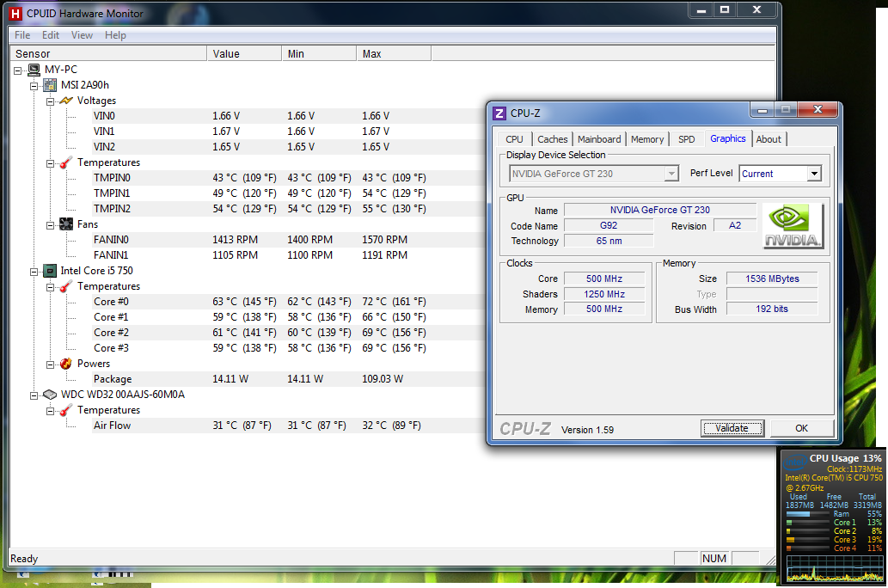
Task: Click the fan icon beside Fans
Action: point(66,224)
